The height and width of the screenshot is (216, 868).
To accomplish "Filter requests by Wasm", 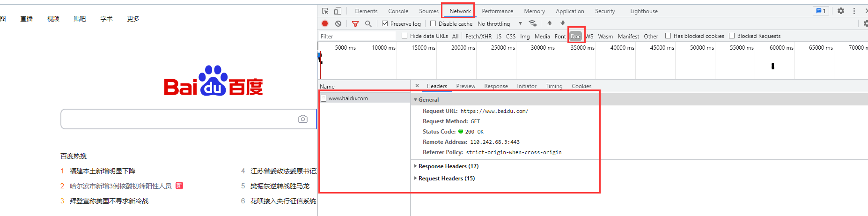I will pyautogui.click(x=605, y=36).
